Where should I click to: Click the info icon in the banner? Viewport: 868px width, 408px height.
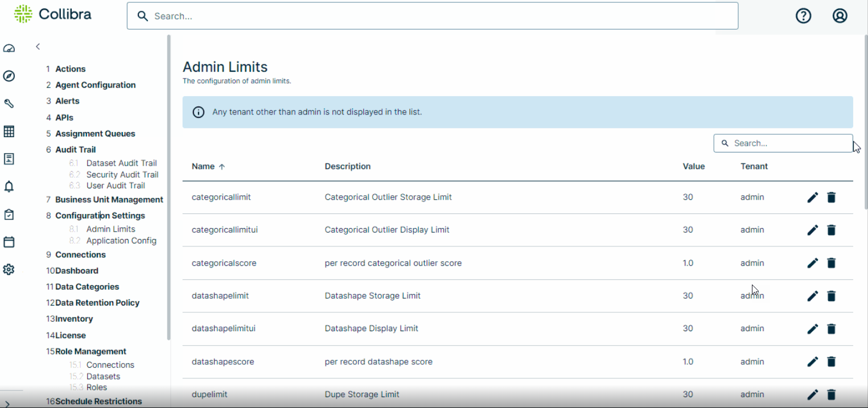198,112
